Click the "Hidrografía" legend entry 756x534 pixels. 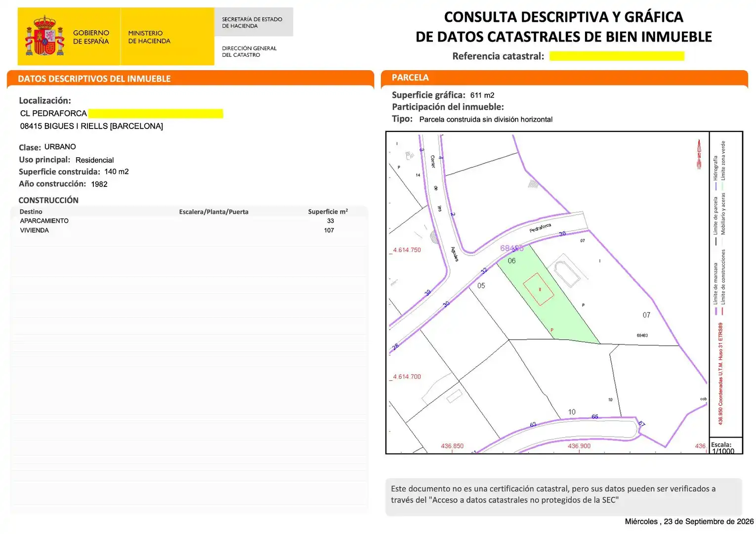click(x=715, y=173)
